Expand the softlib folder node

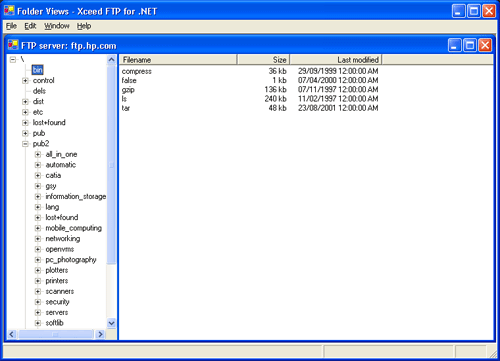pos(38,323)
